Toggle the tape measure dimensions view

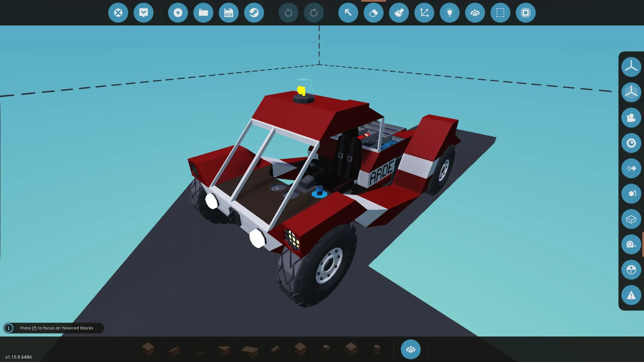(631, 244)
